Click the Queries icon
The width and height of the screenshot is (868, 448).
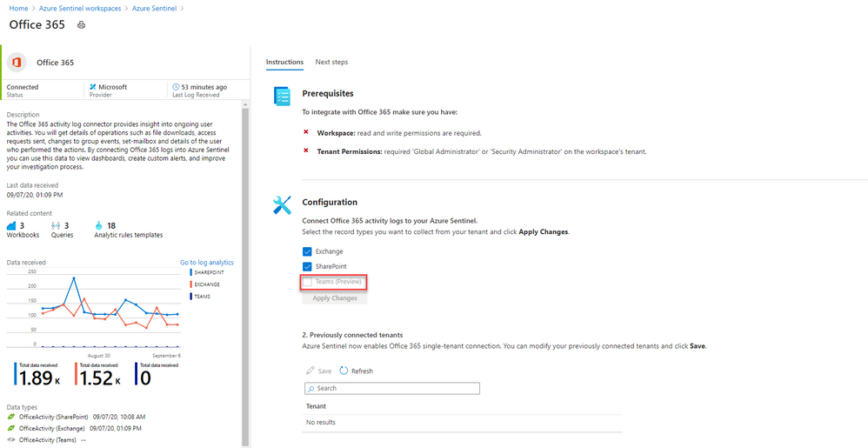point(56,226)
